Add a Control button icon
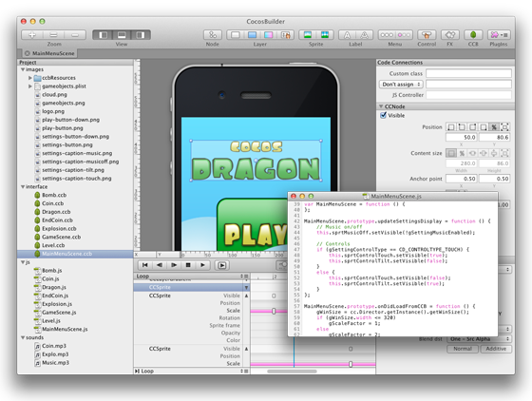532x401 pixels. (x=427, y=34)
